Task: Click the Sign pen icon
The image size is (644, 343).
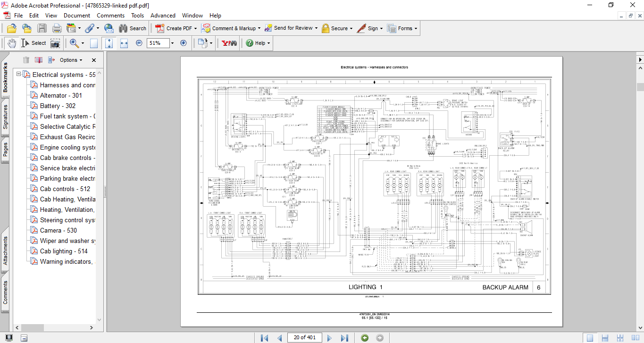Action: point(361,28)
